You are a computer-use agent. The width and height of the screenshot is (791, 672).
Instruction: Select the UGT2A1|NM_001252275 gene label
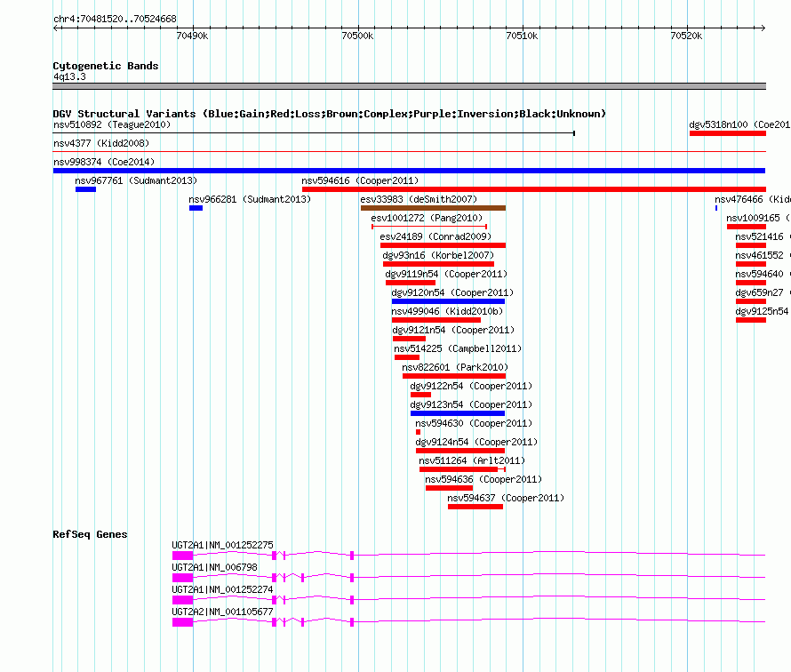click(x=222, y=545)
